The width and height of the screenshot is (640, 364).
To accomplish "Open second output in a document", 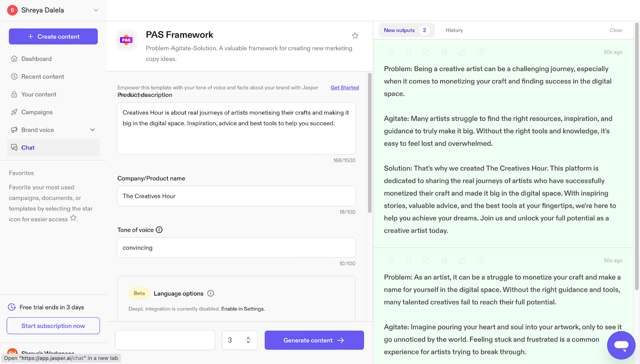I will tap(444, 260).
